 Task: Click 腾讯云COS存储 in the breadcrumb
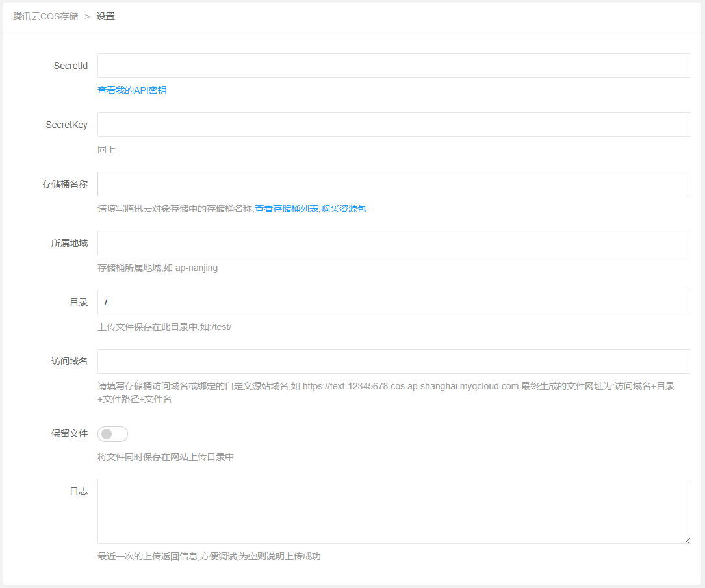pos(45,17)
